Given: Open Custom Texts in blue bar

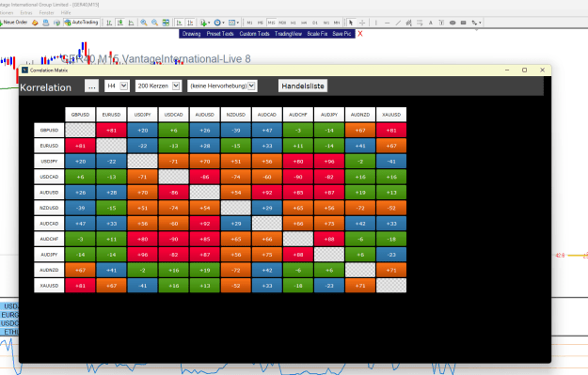Looking at the screenshot, I should (254, 34).
